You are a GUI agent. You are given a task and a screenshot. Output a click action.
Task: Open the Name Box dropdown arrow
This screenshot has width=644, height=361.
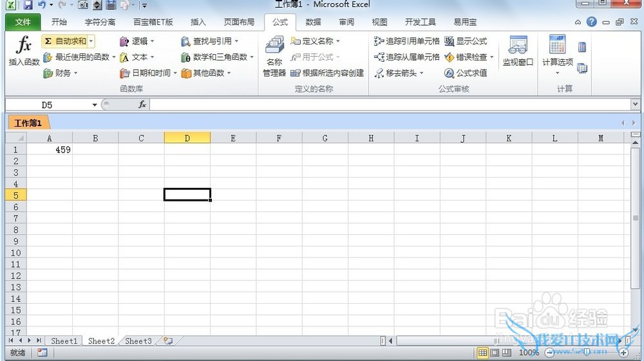(95, 105)
